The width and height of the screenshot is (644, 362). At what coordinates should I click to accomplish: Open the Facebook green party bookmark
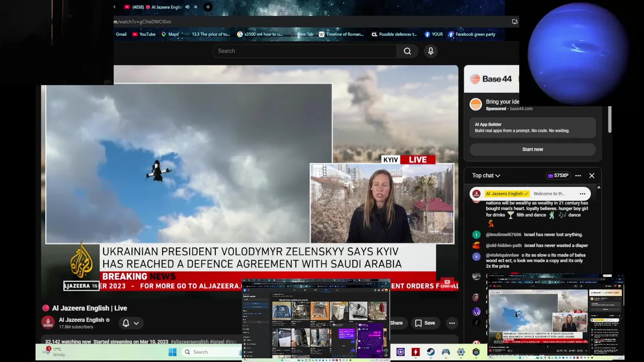(x=472, y=34)
